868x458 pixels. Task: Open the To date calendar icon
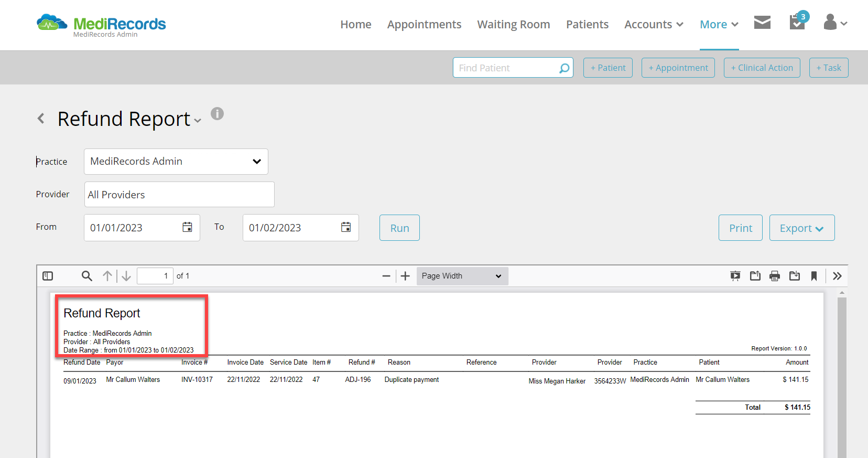click(x=346, y=227)
